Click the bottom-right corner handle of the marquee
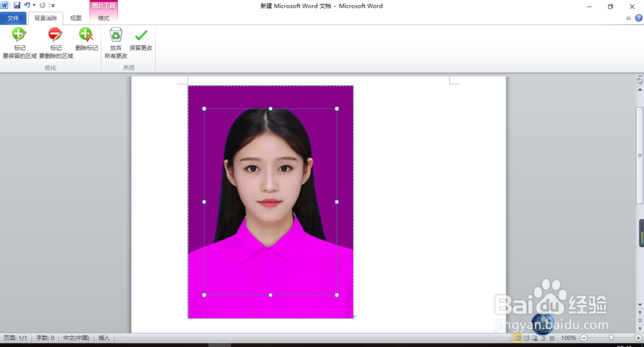Image resolution: width=644 pixels, height=347 pixels. [337, 295]
